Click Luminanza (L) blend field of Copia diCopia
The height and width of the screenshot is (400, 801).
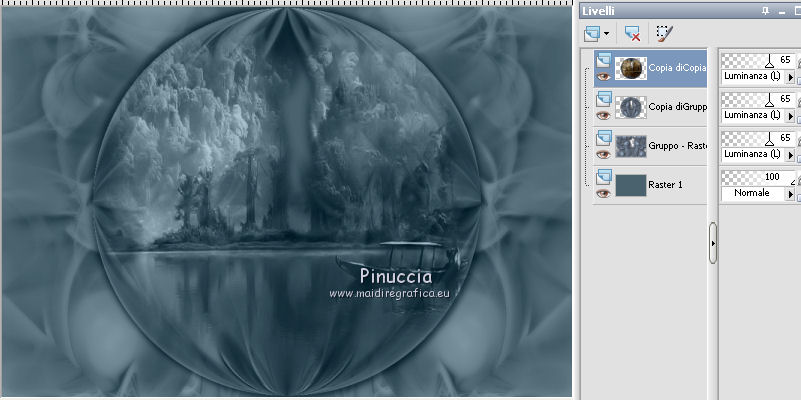pos(753,77)
